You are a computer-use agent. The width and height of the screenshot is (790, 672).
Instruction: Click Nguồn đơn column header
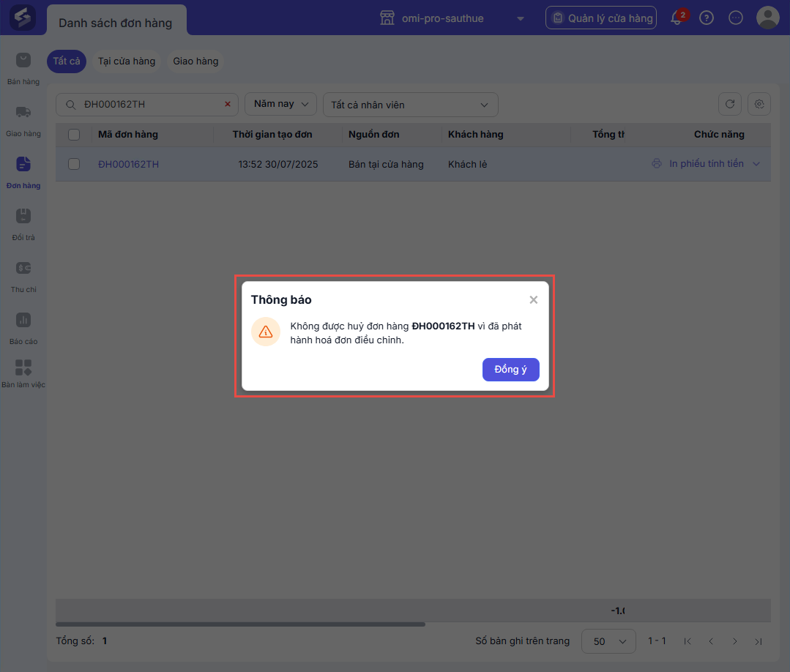click(374, 135)
